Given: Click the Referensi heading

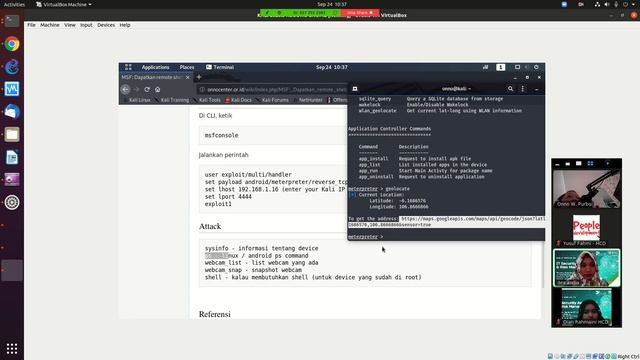Looking at the screenshot, I should [x=215, y=314].
